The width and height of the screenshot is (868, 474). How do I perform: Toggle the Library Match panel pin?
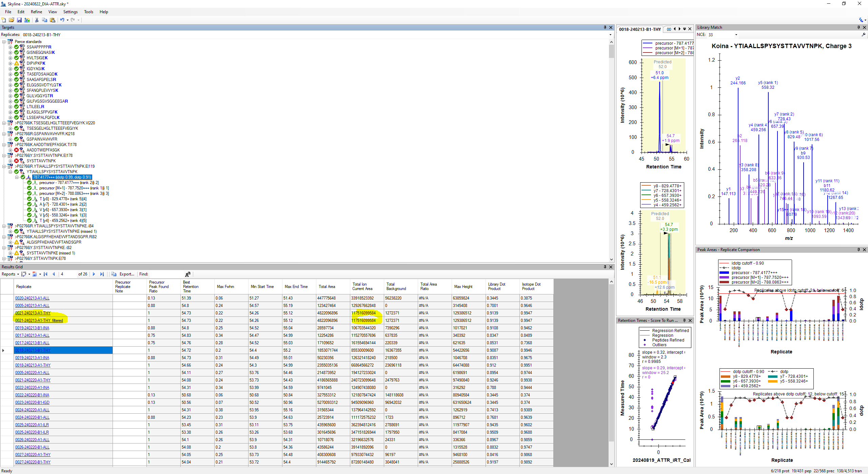coord(859,27)
